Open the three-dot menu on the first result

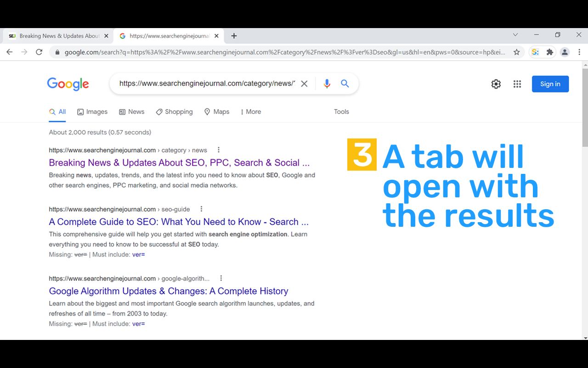pyautogui.click(x=218, y=149)
